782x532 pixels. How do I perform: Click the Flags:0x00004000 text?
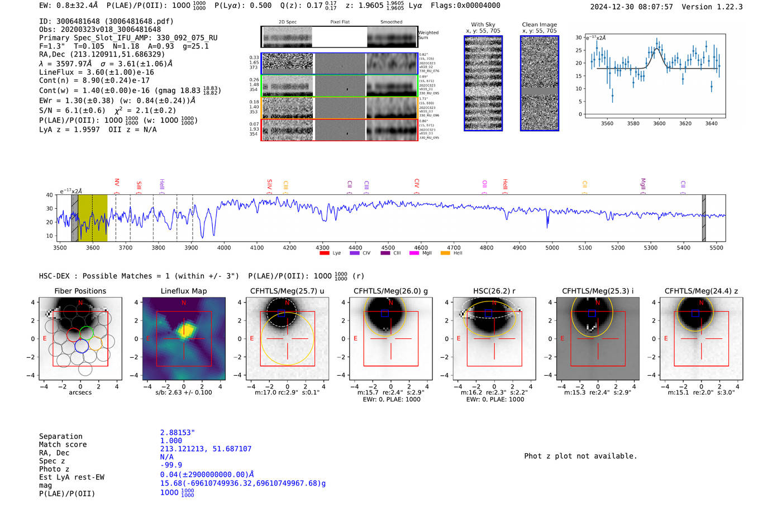click(465, 6)
